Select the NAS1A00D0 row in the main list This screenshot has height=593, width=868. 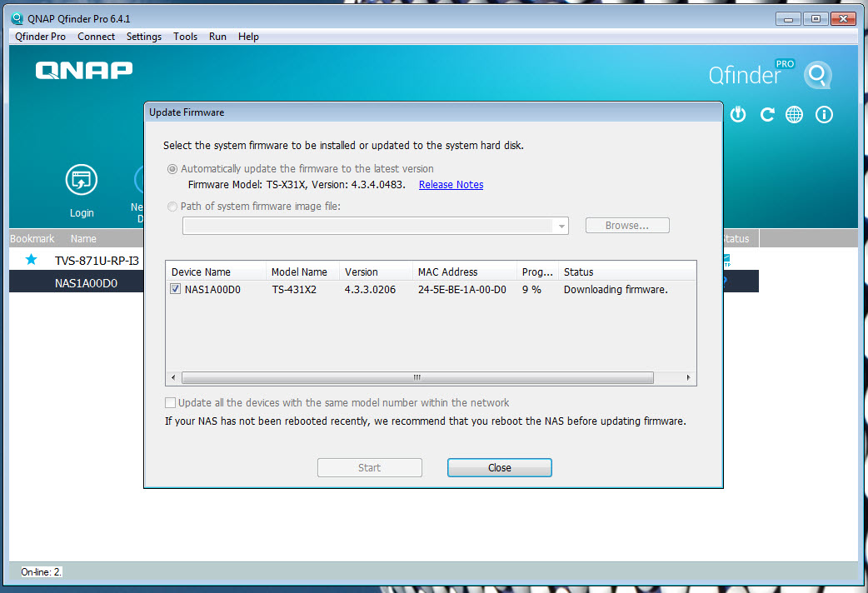(77, 282)
